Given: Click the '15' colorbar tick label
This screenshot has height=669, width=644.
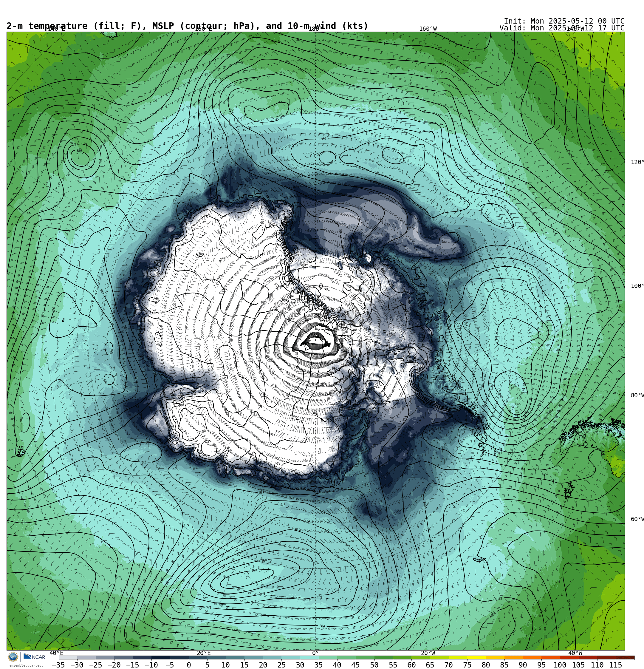Looking at the screenshot, I should (244, 665).
